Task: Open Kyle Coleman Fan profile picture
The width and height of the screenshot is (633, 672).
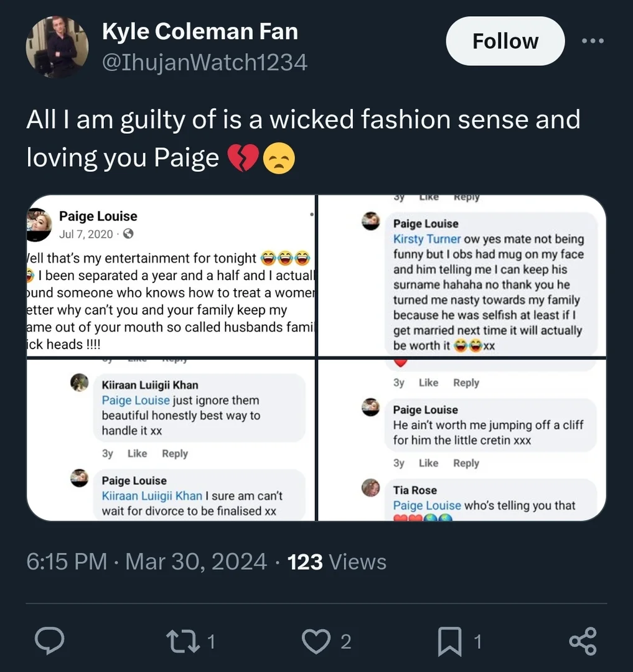Action: [x=57, y=47]
